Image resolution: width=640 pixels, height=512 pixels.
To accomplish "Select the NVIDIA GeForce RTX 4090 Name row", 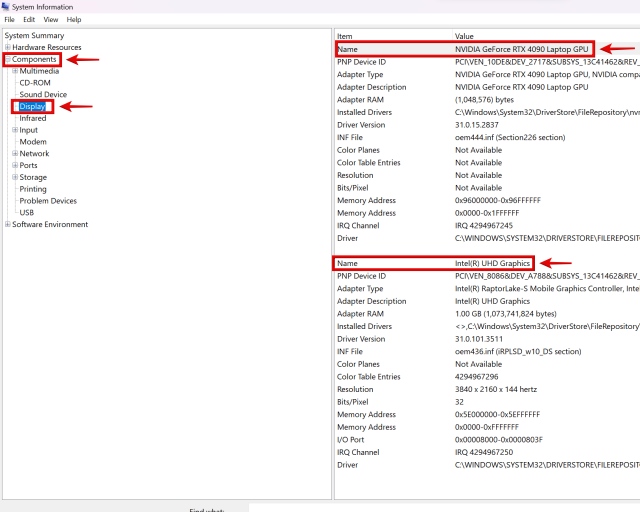I will [x=487, y=49].
